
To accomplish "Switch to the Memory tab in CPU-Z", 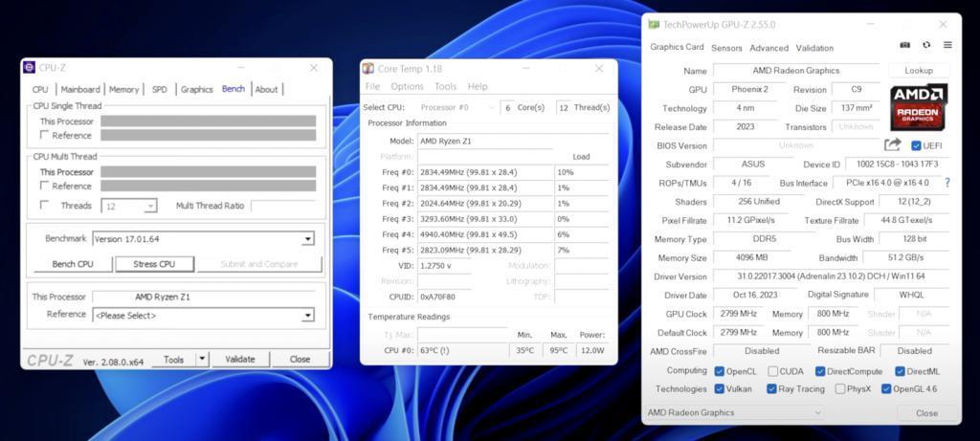I will 123,89.
